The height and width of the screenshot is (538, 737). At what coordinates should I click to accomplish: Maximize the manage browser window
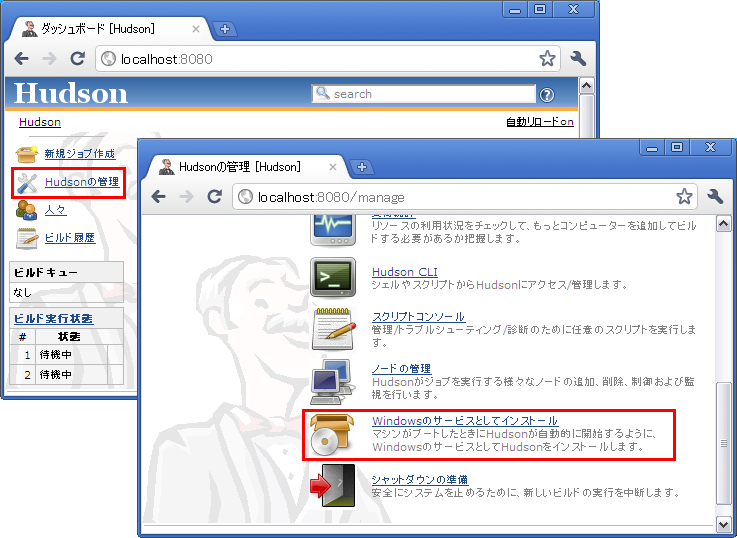(677, 147)
